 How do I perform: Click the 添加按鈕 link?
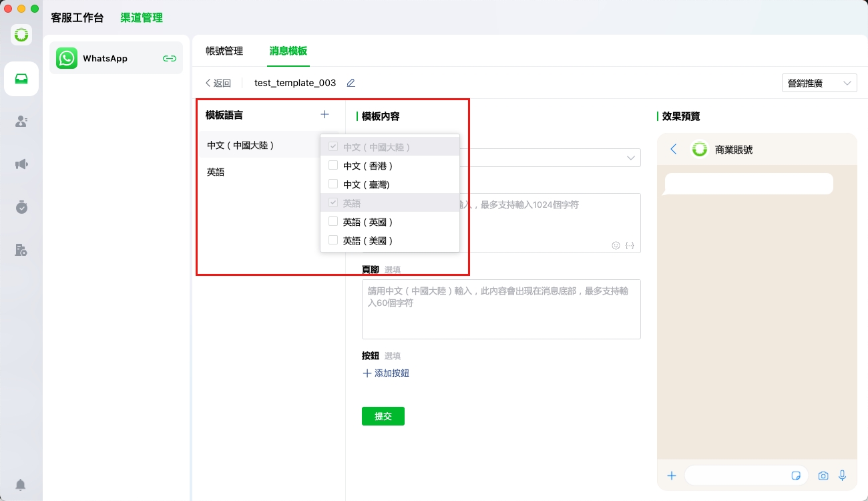(386, 373)
